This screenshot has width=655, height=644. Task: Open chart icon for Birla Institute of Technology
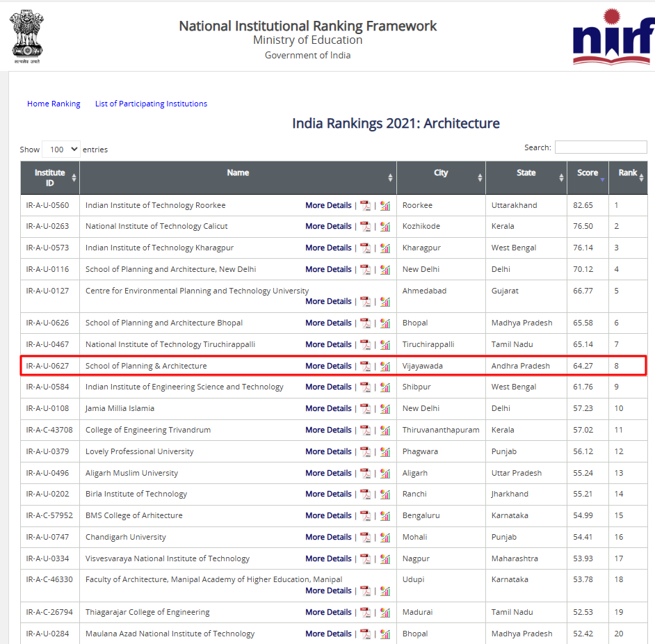coord(385,494)
